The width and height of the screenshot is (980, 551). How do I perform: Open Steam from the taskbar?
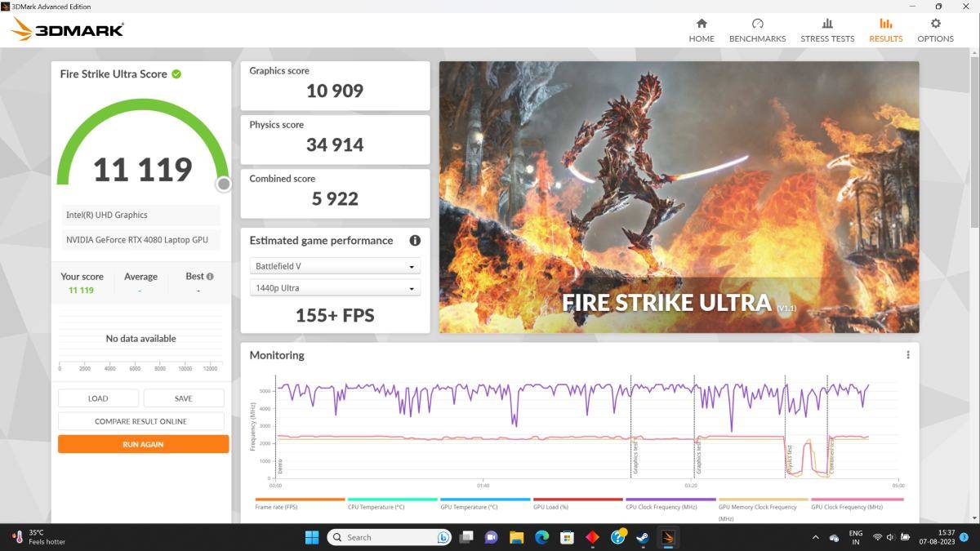[x=643, y=537]
